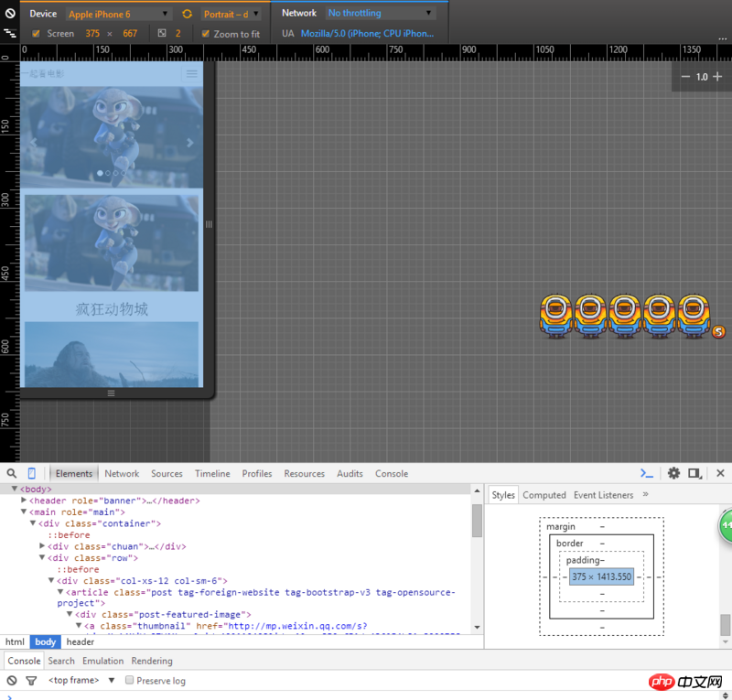Click the show console drawer icon
Image resolution: width=732 pixels, height=700 pixels.
point(647,473)
